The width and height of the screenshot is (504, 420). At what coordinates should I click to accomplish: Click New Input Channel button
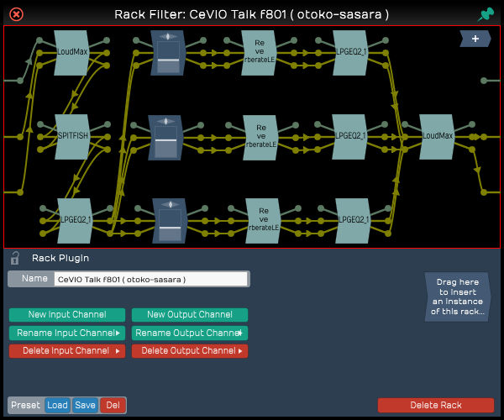point(67,315)
